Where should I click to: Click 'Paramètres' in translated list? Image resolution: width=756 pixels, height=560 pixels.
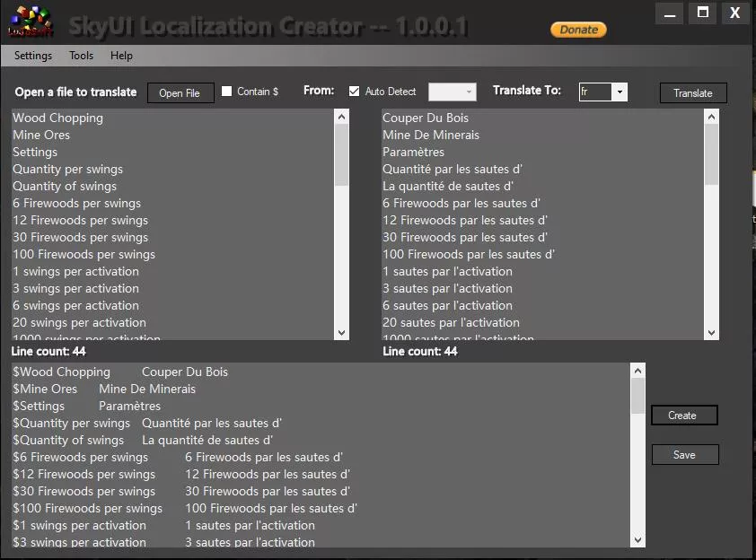414,153
